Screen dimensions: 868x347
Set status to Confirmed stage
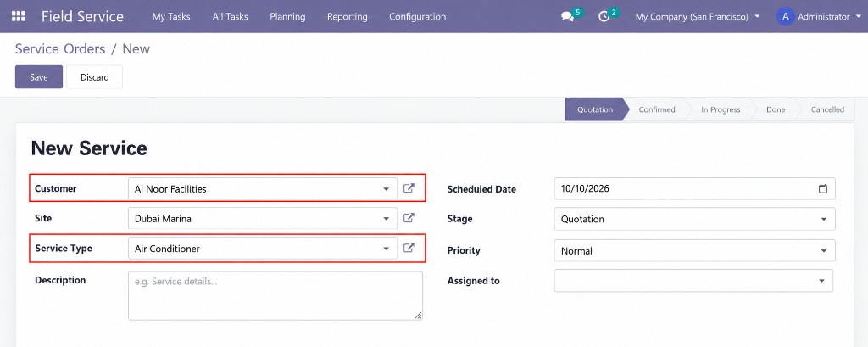click(657, 109)
